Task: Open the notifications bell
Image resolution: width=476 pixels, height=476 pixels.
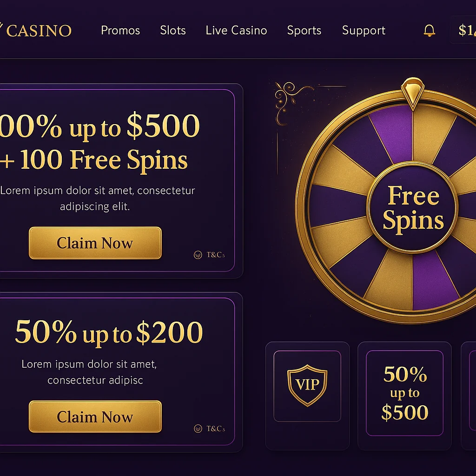Action: [x=429, y=30]
